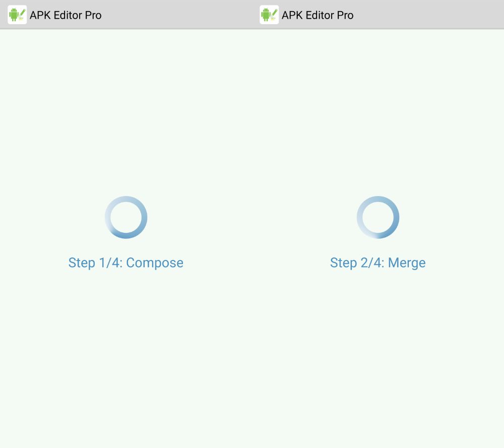Viewport: 504px width, 448px height.
Task: Click the "Step 2/4: Merge" label
Action: pos(378,263)
